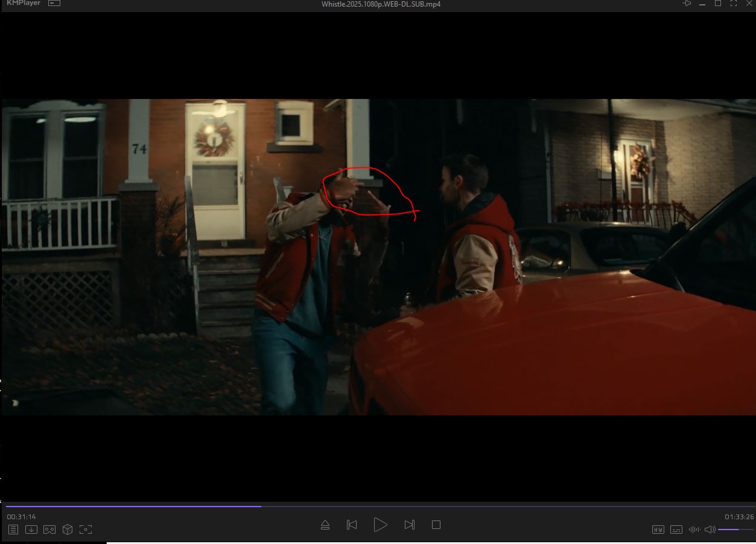Image resolution: width=756 pixels, height=544 pixels.
Task: Click the compact mode icon beside KMPlayer
Action: coord(54,3)
